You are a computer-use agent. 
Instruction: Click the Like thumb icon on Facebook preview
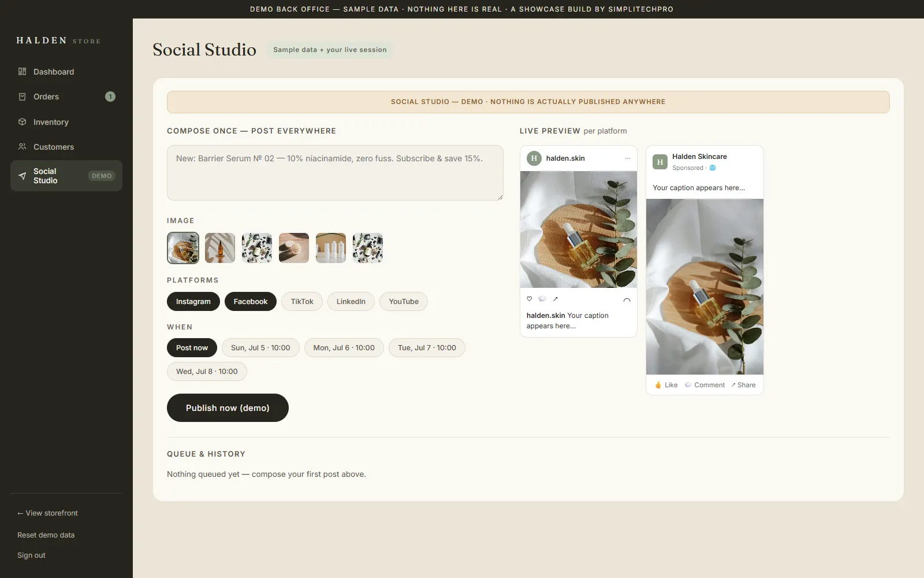(658, 385)
